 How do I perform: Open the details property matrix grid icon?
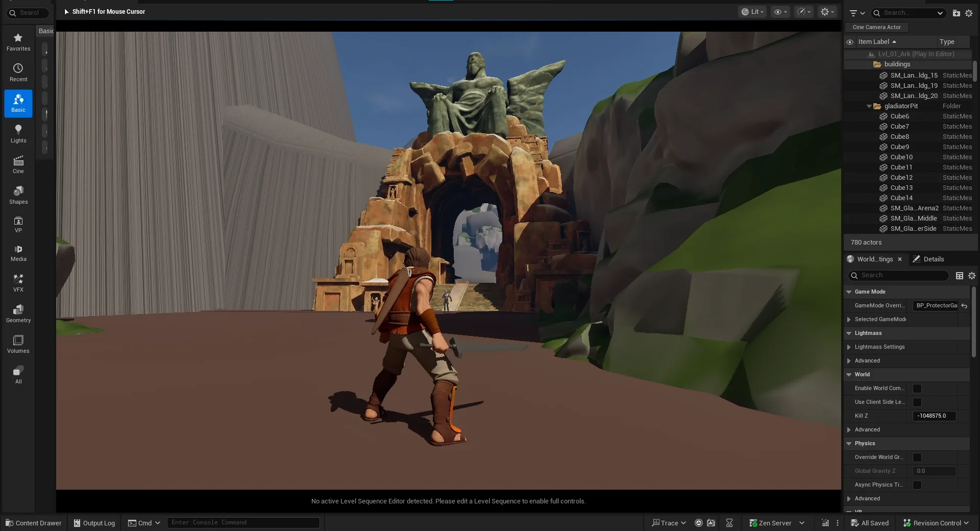coord(960,276)
